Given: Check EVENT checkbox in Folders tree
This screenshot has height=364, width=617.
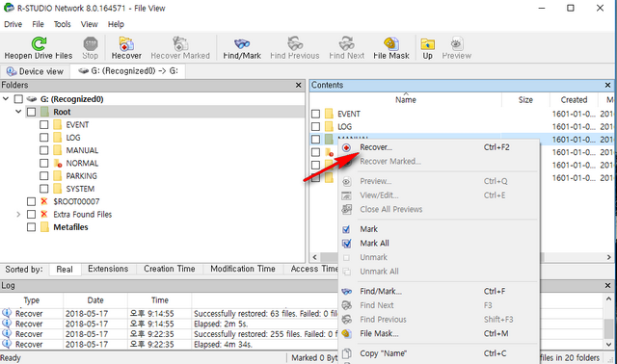Looking at the screenshot, I should (44, 125).
